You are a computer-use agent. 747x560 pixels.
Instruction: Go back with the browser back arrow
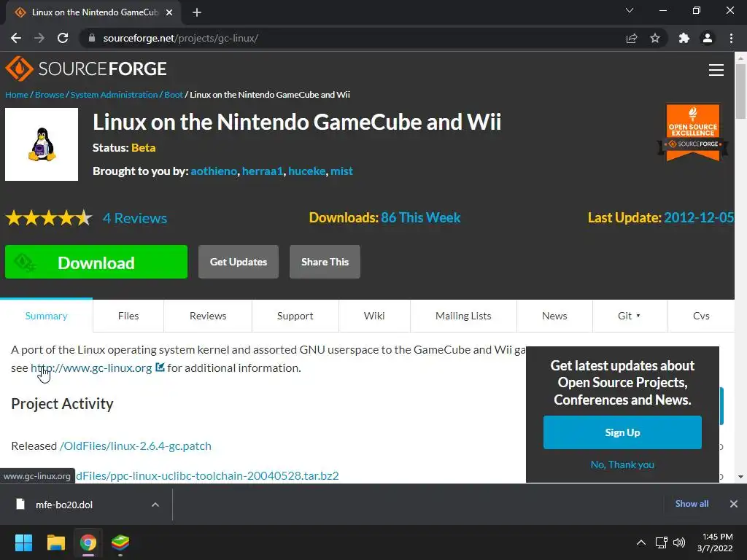(x=16, y=38)
